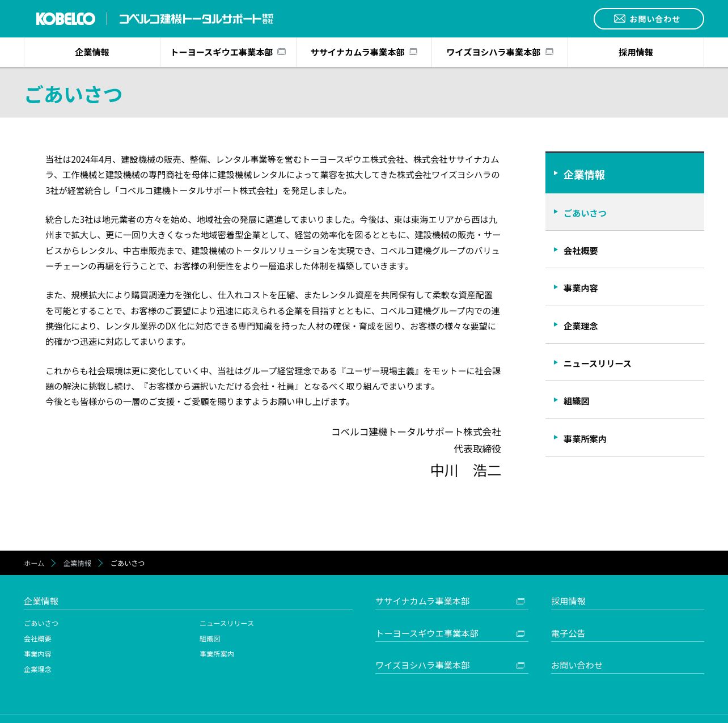Viewport: 728px width, 723px height.
Task: Open the お問い合わせ button in header
Action: click(x=649, y=19)
